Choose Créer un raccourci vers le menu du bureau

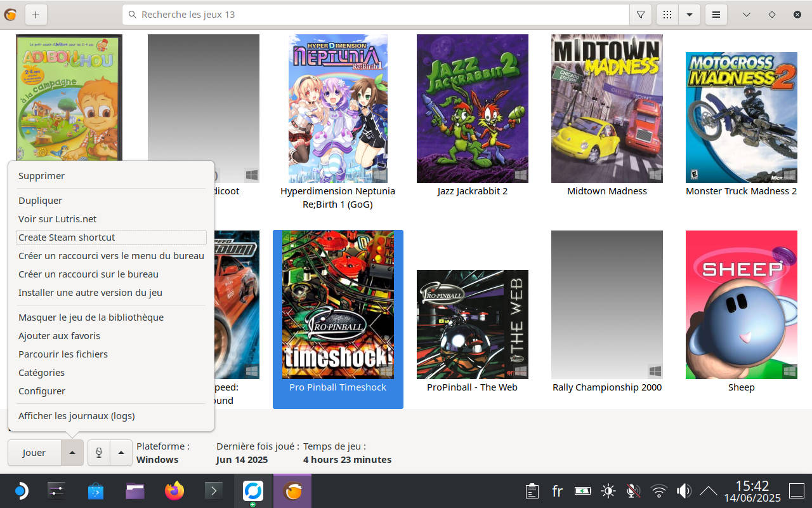(x=111, y=256)
